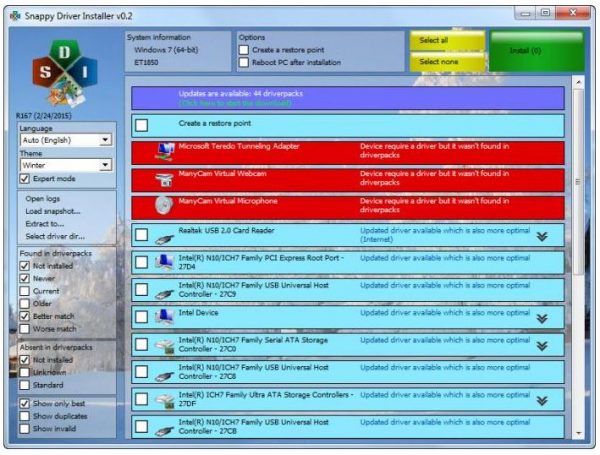The width and height of the screenshot is (600, 455).
Task: Click the SDI logo image
Action: [x=65, y=73]
